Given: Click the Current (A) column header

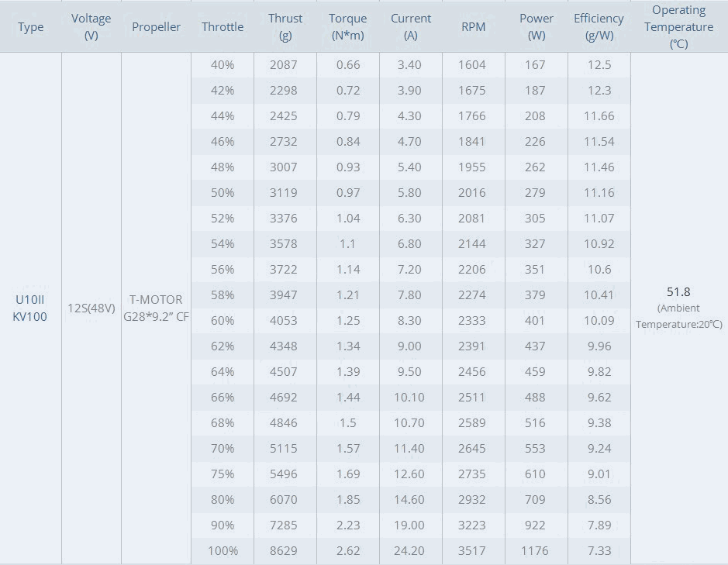Looking at the screenshot, I should click(x=411, y=27).
